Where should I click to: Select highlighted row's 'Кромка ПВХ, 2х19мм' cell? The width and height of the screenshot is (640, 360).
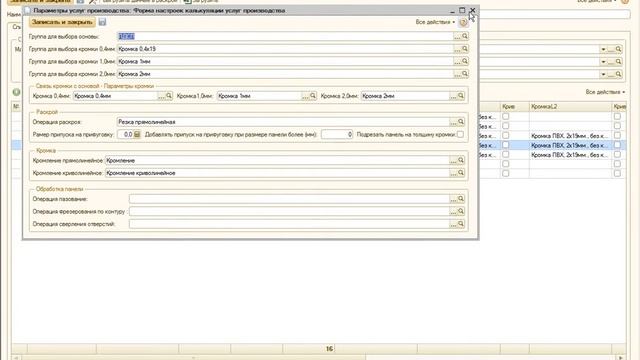pyautogui.click(x=570, y=145)
